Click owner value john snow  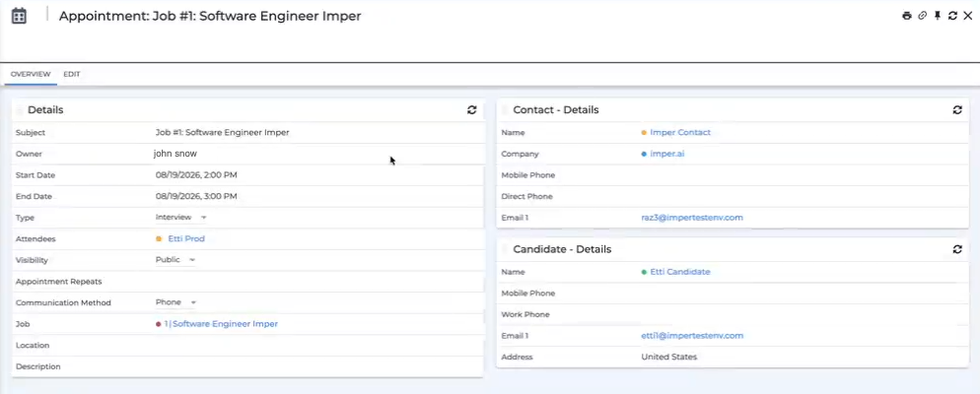point(175,154)
